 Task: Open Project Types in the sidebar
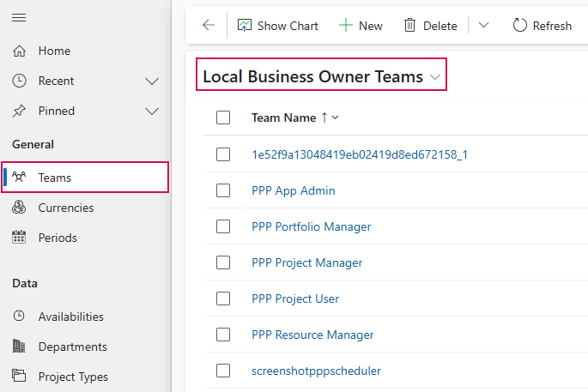(73, 377)
